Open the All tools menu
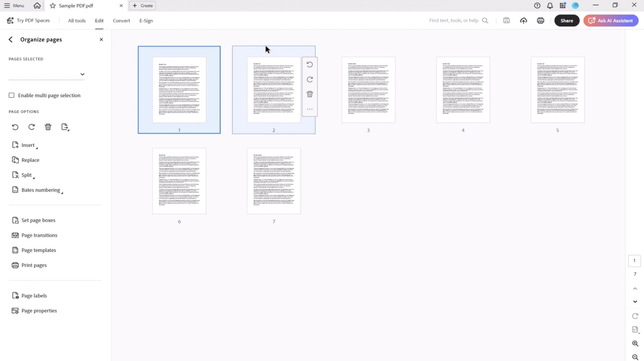This screenshot has width=644, height=361. pos(77,21)
